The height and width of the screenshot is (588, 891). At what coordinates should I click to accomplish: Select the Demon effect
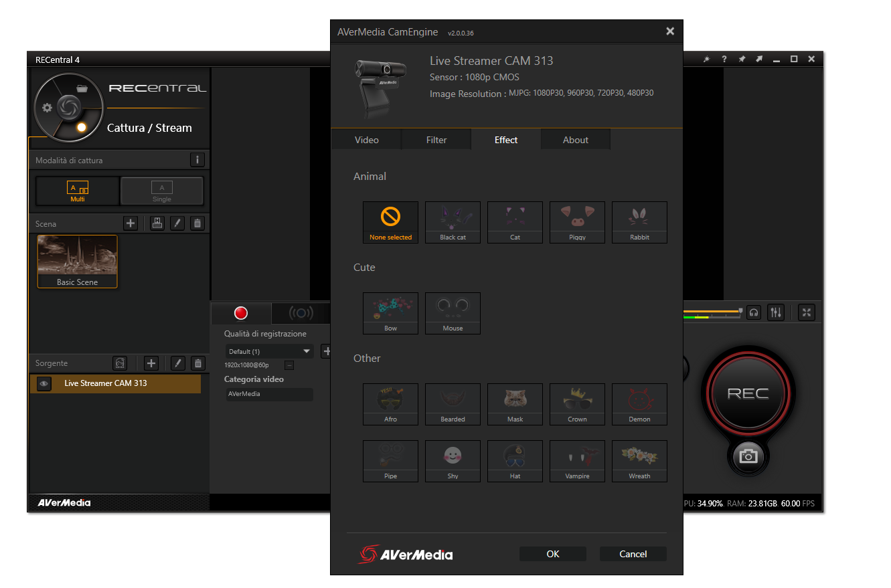pyautogui.click(x=639, y=404)
